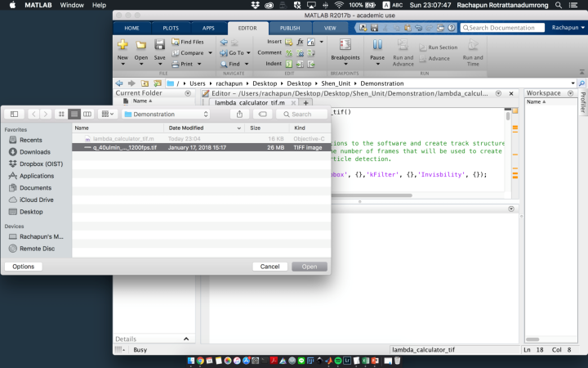Click the Run and Advance icon

coord(403,46)
